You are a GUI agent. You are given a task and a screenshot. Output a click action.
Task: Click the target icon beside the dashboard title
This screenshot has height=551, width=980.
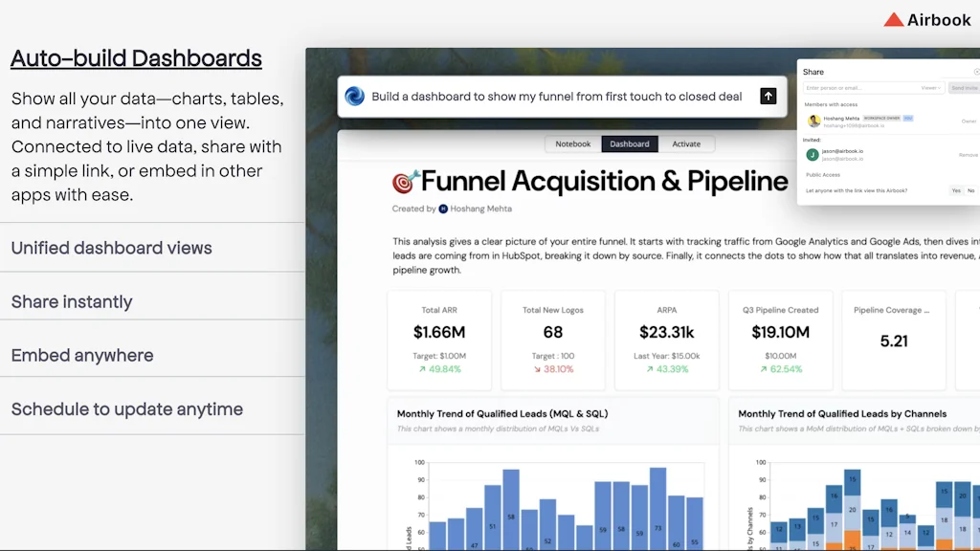(405, 180)
